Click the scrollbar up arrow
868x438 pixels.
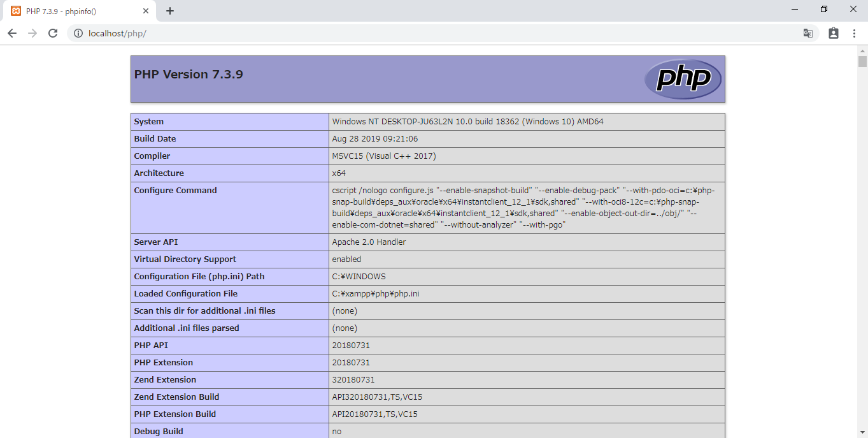click(862, 50)
